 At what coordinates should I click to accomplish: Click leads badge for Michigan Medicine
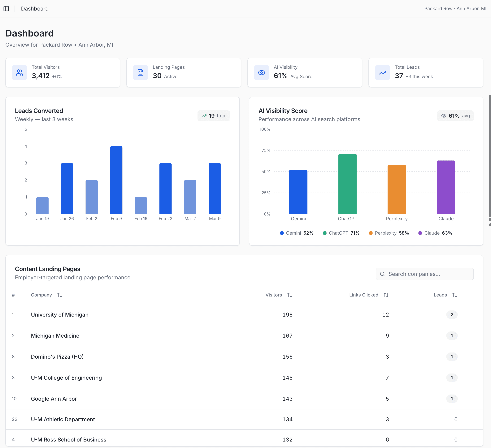point(452,336)
